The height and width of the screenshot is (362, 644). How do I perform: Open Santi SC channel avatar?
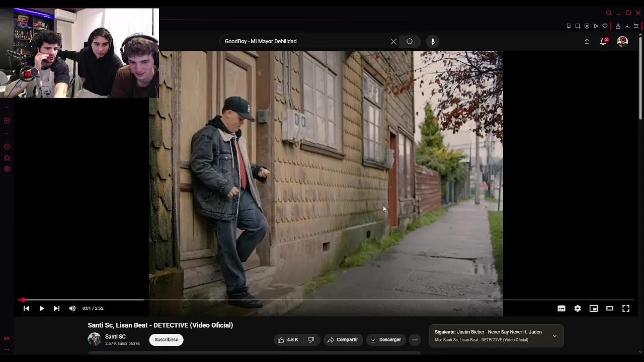coord(94,339)
